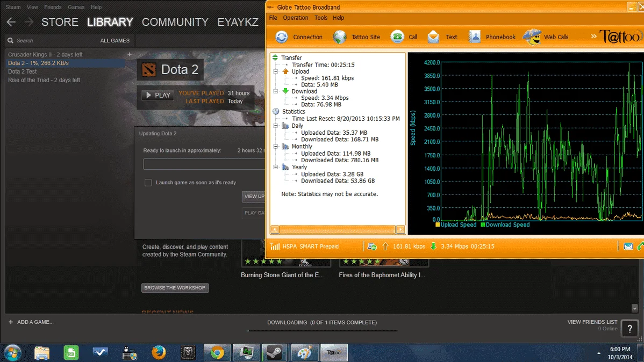Open Windows Start menu

[x=13, y=352]
